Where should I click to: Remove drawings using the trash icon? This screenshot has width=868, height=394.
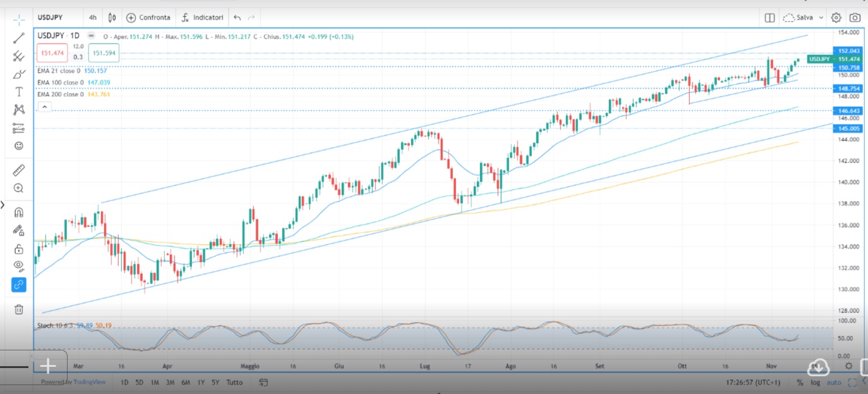click(x=18, y=309)
